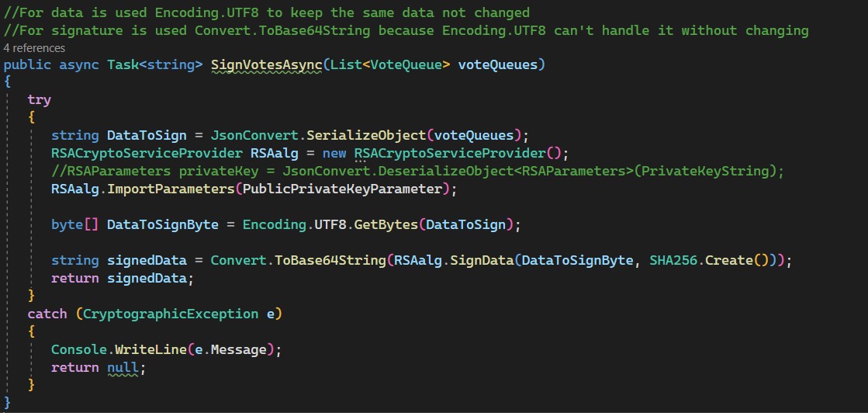
Task: Click the async keyword
Action: coord(79,64)
